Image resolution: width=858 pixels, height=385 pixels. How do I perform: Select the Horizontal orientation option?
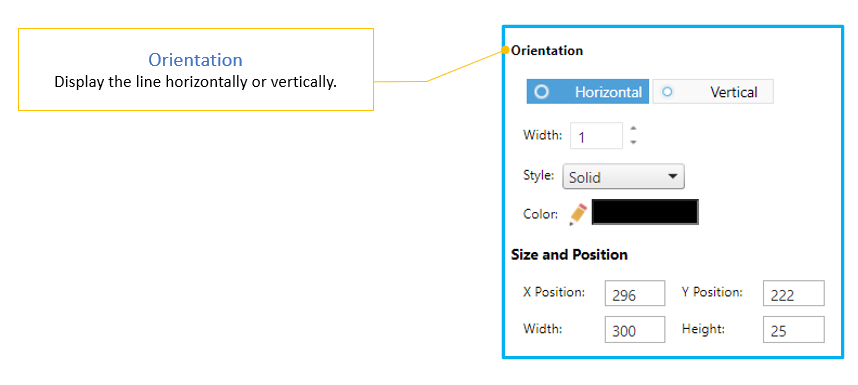588,92
